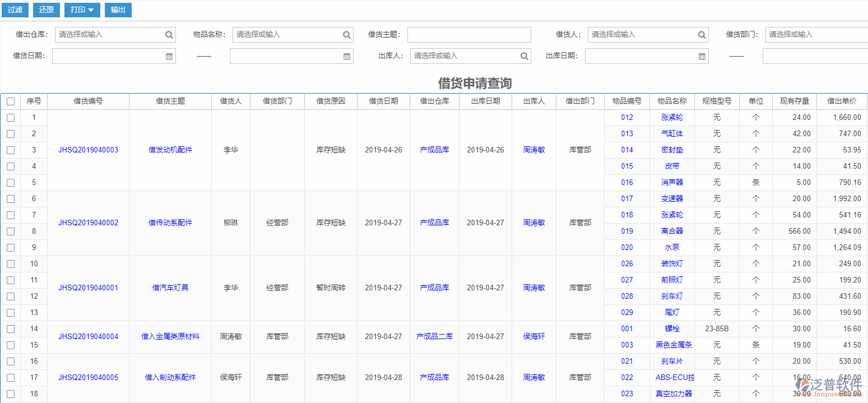Click search icon in 物品名称 field
The height and width of the screenshot is (403, 868).
pyautogui.click(x=347, y=35)
